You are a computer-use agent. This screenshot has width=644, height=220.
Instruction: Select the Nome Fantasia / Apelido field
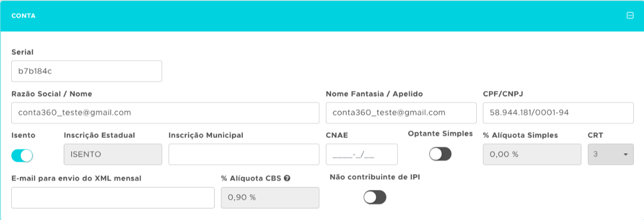click(401, 113)
